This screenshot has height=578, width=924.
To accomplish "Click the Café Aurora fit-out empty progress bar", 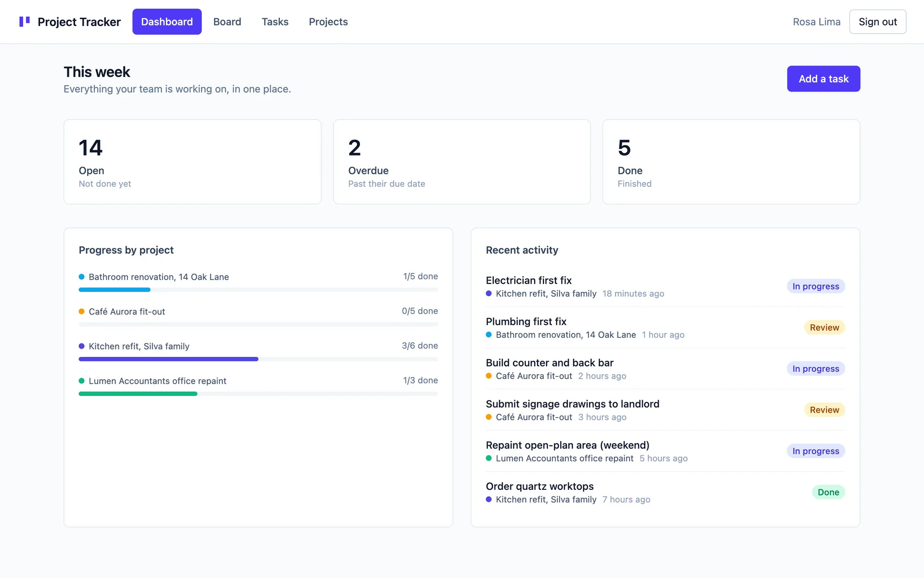I will pyautogui.click(x=258, y=325).
